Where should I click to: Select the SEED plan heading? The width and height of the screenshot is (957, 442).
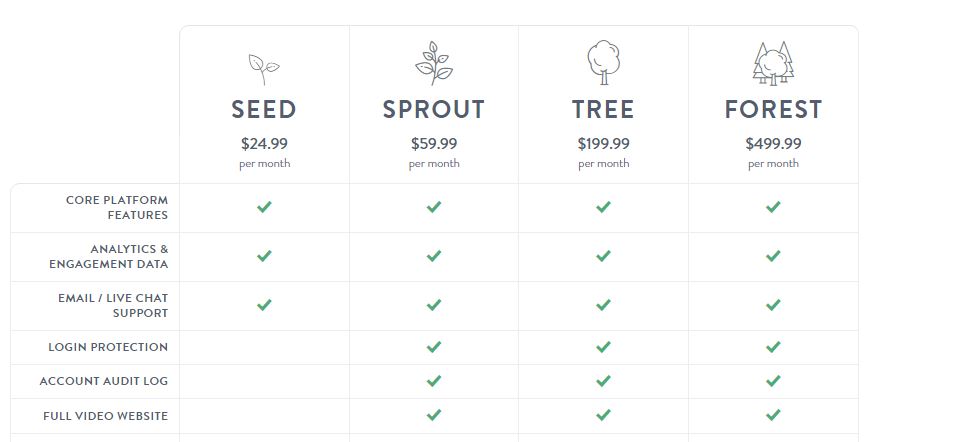[264, 110]
